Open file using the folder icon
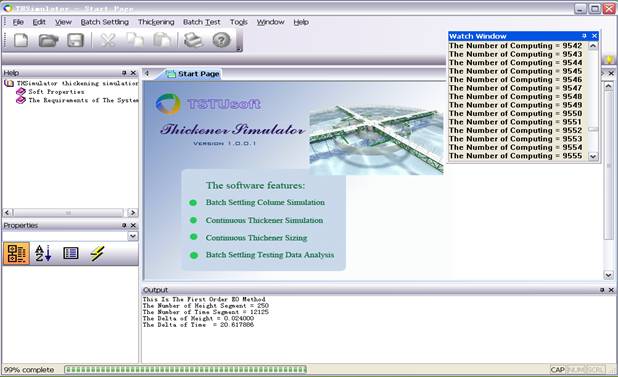This screenshot has width=618, height=377. pyautogui.click(x=48, y=40)
